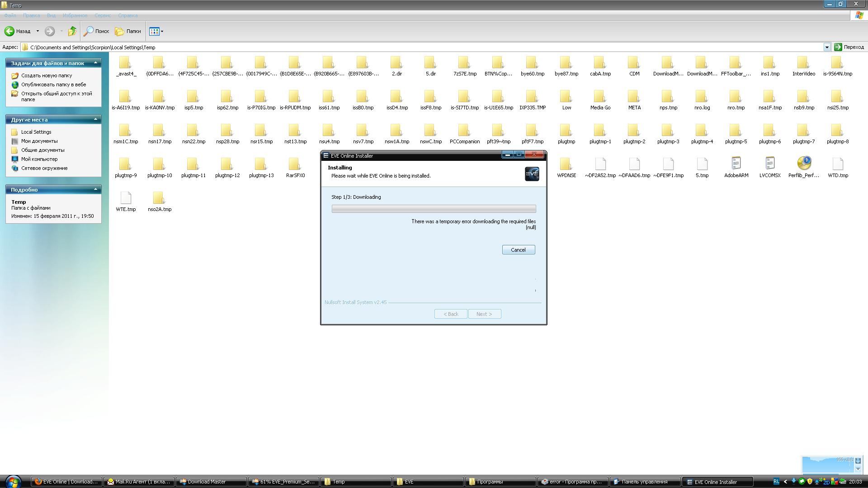868x488 pixels.
Task: Click the Local Settings link in sidebar
Action: coord(36,132)
